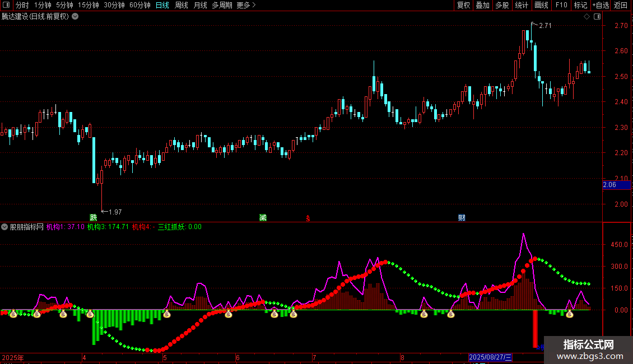Click the green 跌 event marker

(x=93, y=217)
